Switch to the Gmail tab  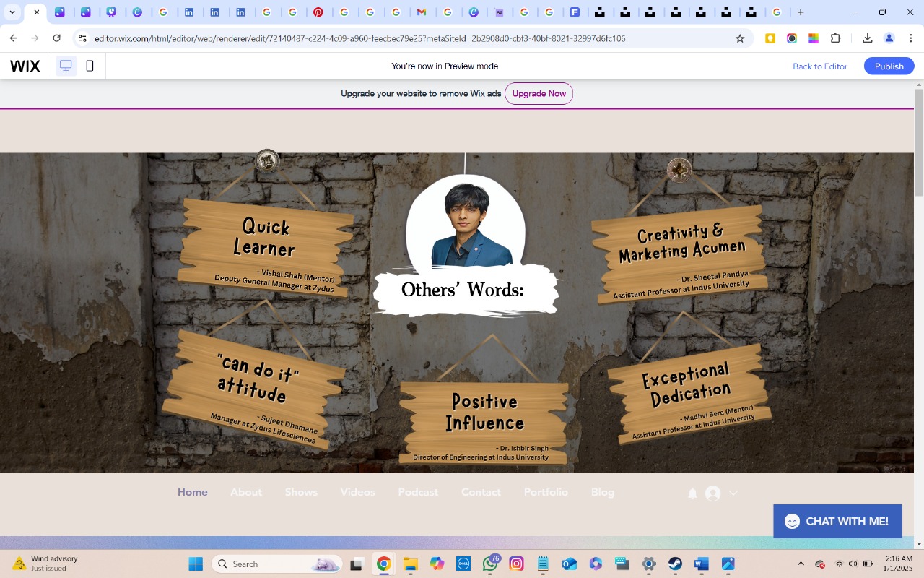click(422, 12)
